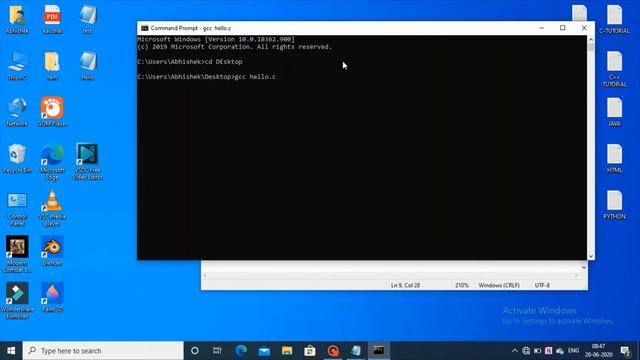640x360 pixels.
Task: Click Notepad's vertical scrollbar down arrow
Action: pos(584,267)
